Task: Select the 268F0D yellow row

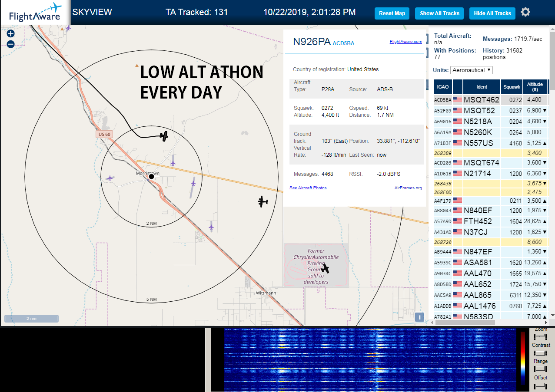Action: [491, 192]
